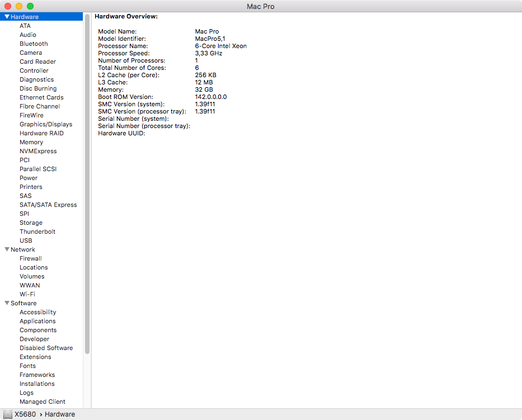Select Applications under Software
The image size is (522, 420).
[37, 322]
